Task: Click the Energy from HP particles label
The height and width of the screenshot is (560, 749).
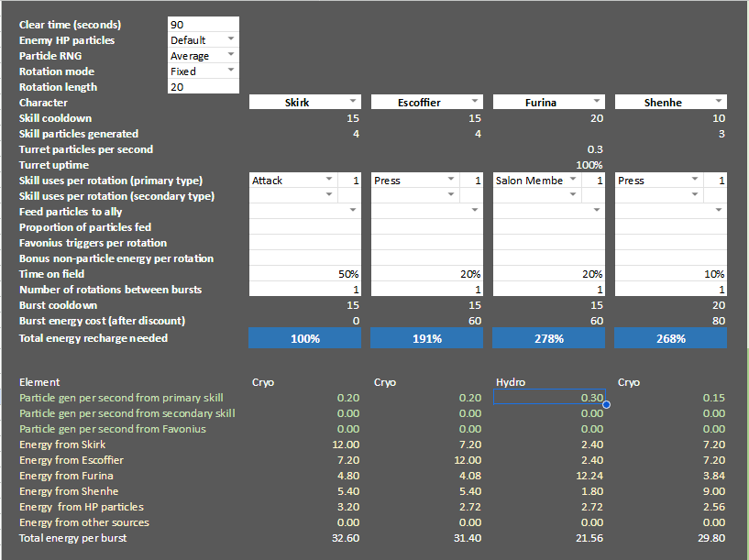Action: pyautogui.click(x=82, y=507)
